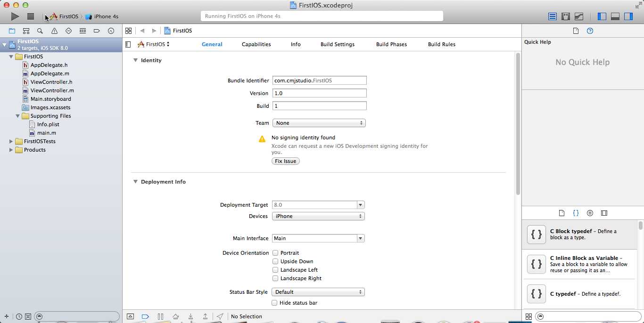Check Hide status bar option

pyautogui.click(x=274, y=303)
